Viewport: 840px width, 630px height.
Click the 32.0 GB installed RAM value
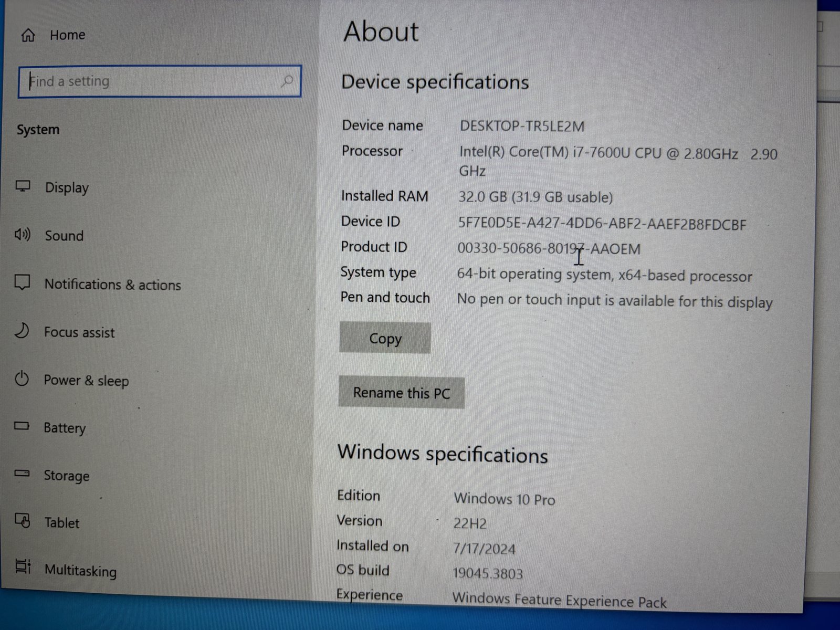tap(535, 197)
